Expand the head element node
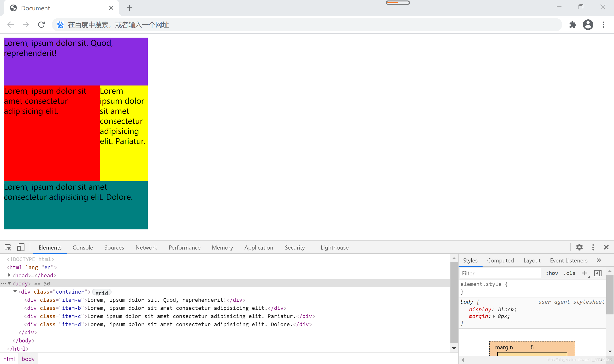Screen dimensions: 614x364 click(9, 275)
